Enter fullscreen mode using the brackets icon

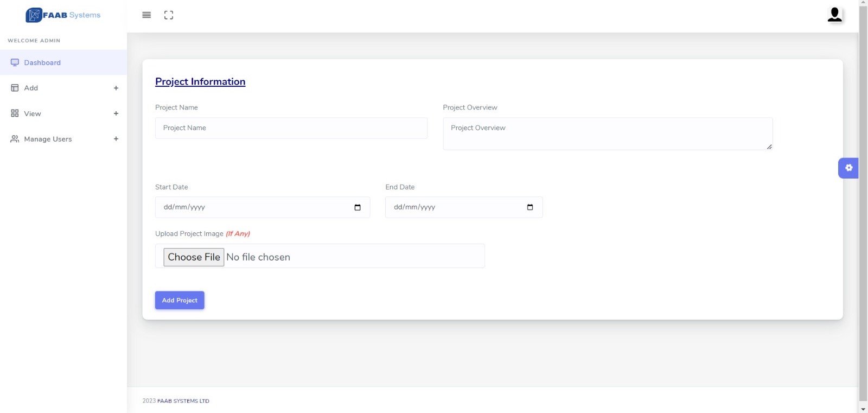[x=169, y=15]
